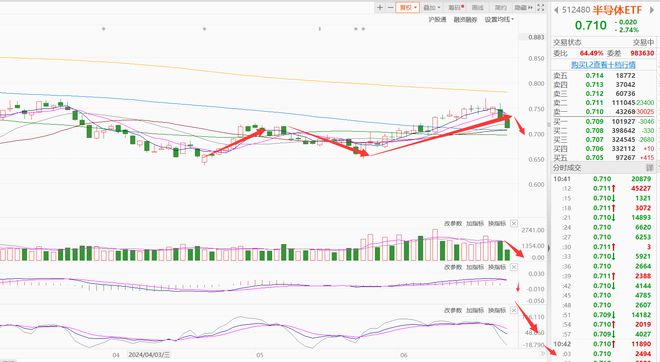Collapse side panel via divider arrow
The width and height of the screenshot is (660, 362).
point(548,249)
